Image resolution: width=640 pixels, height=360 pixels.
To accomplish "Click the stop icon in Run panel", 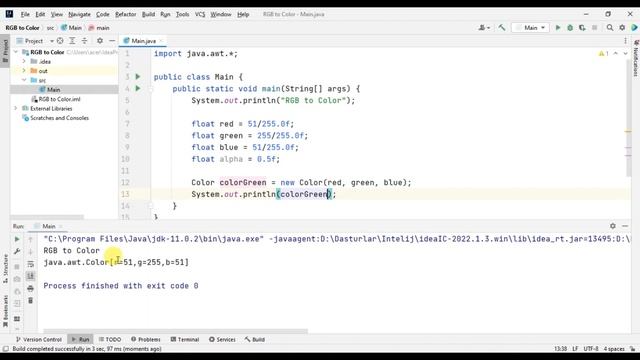I will pos(17,267).
